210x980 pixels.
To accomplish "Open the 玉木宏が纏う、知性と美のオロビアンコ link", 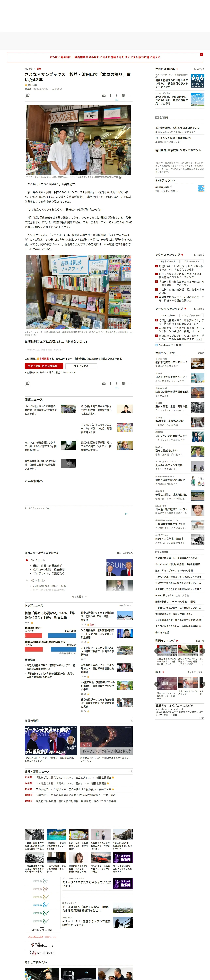I will point(177,128).
